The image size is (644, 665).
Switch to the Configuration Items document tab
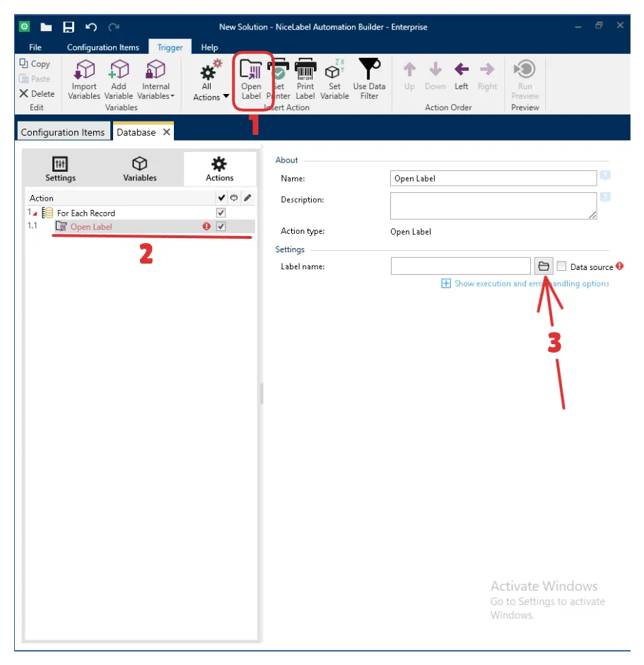click(63, 132)
